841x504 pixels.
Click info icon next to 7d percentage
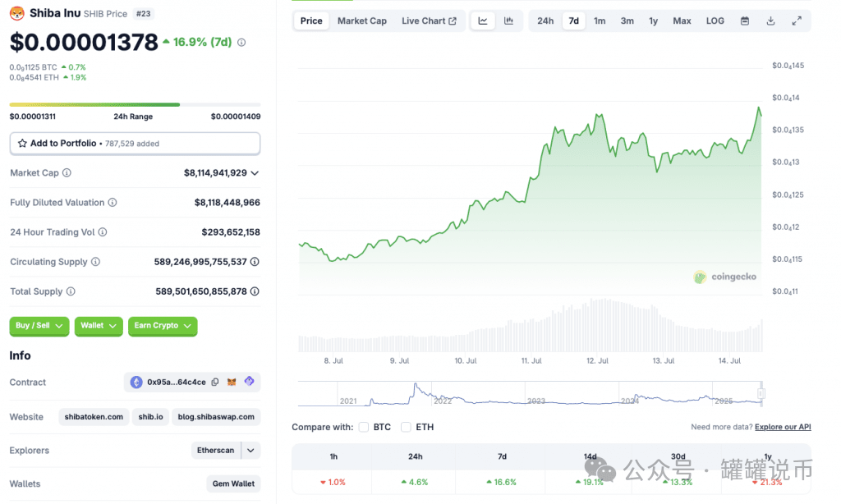[241, 43]
